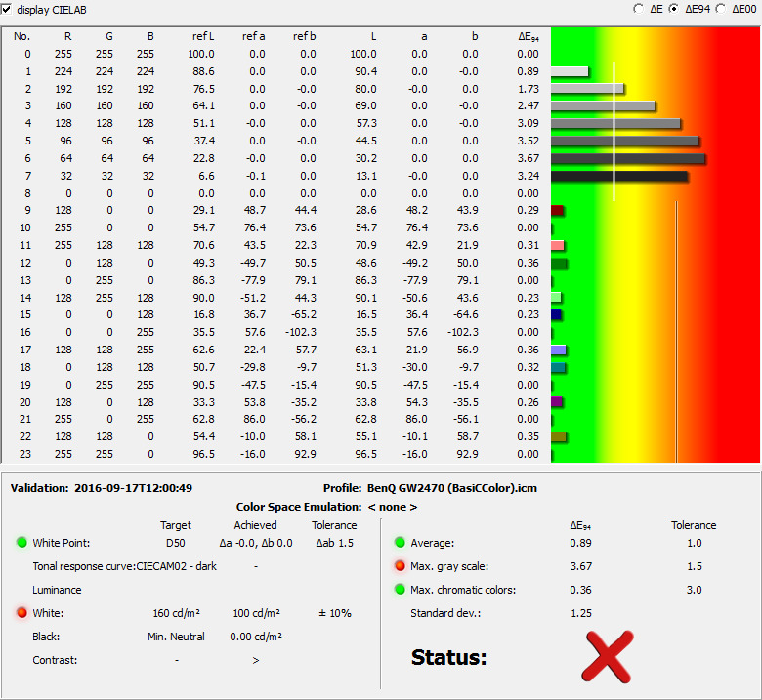762x700 pixels.
Task: Click the ref L value 100.0 in row 0
Action: point(201,54)
